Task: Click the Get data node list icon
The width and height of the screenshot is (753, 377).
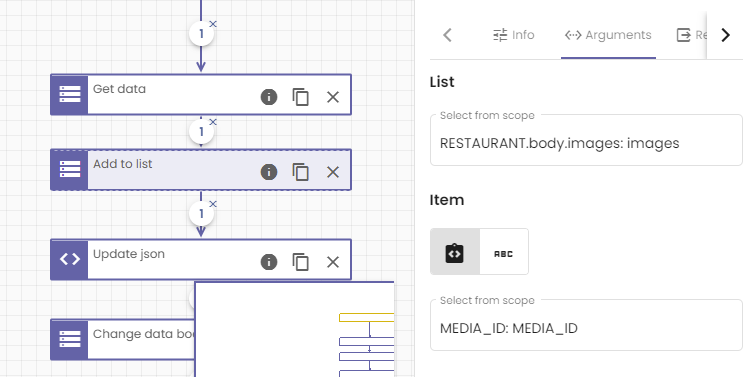Action: tap(70, 95)
